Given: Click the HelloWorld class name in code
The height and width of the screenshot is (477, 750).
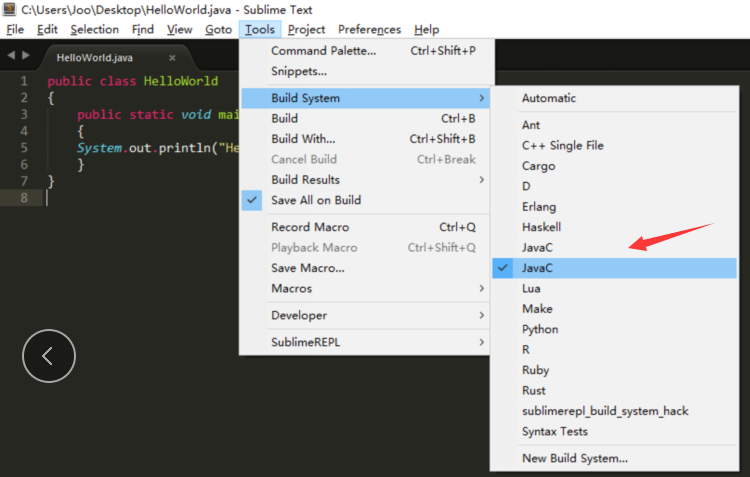Looking at the screenshot, I should tap(181, 81).
